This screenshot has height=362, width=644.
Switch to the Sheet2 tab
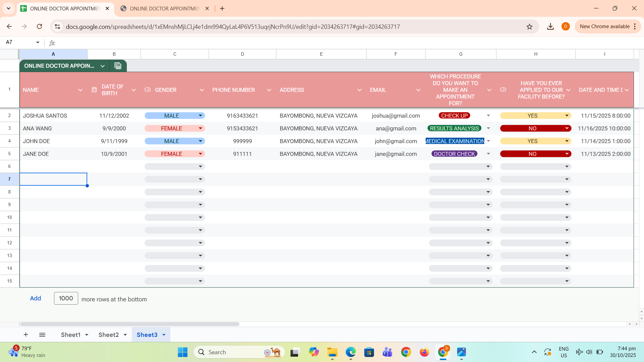pos(108,335)
